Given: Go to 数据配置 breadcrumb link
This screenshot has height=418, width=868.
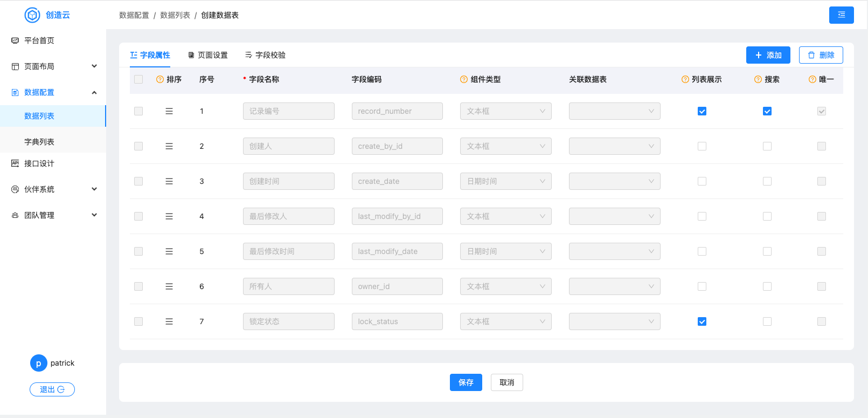Looking at the screenshot, I should coord(134,15).
